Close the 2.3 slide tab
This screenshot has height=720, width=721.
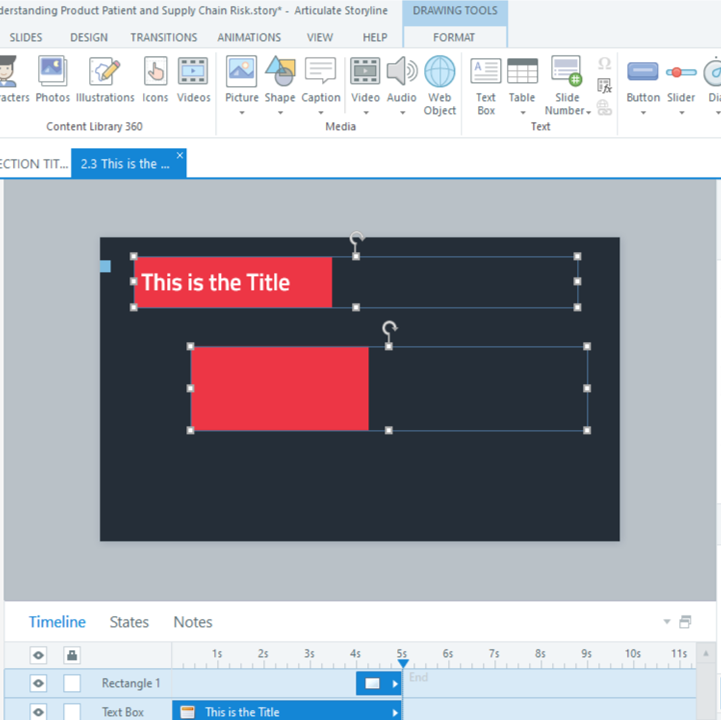[180, 155]
